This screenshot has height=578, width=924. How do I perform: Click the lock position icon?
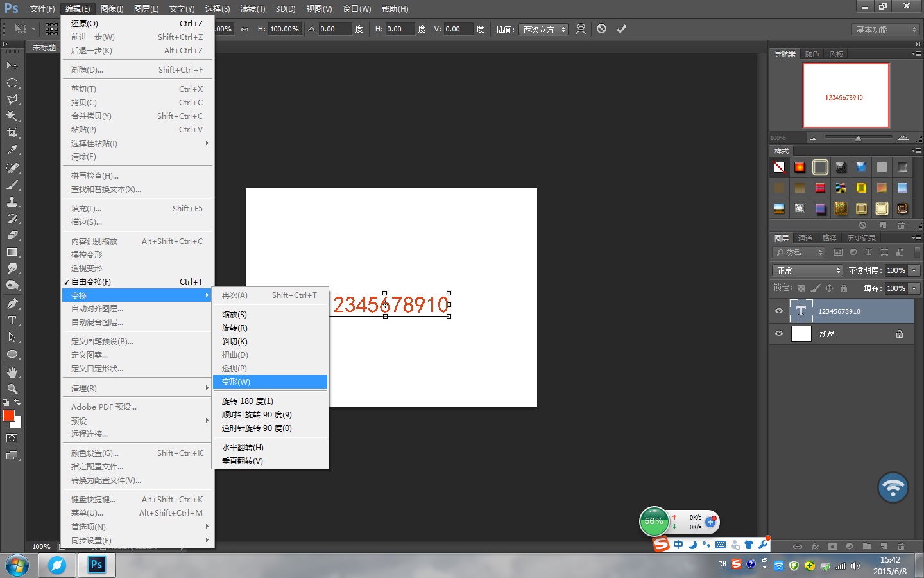[829, 288]
